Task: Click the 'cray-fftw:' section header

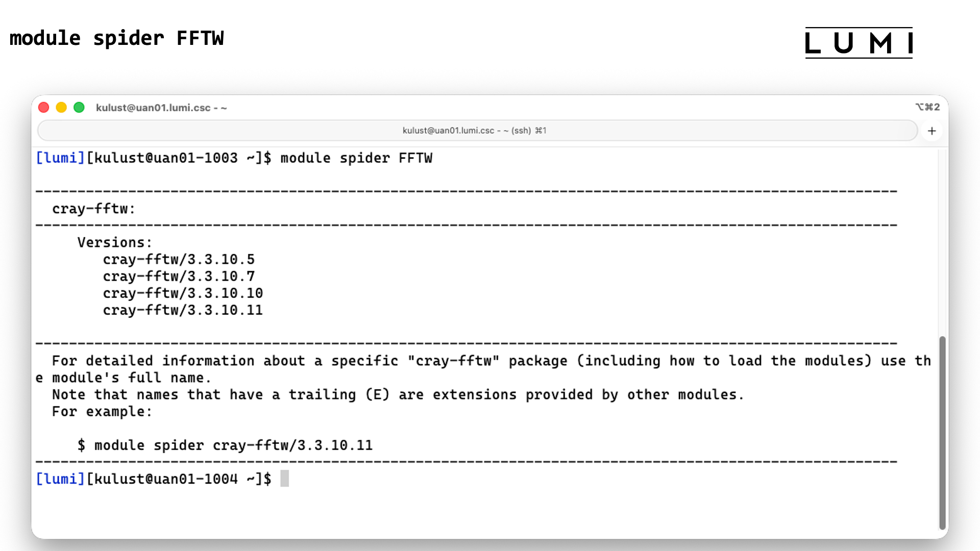Action: pos(93,209)
